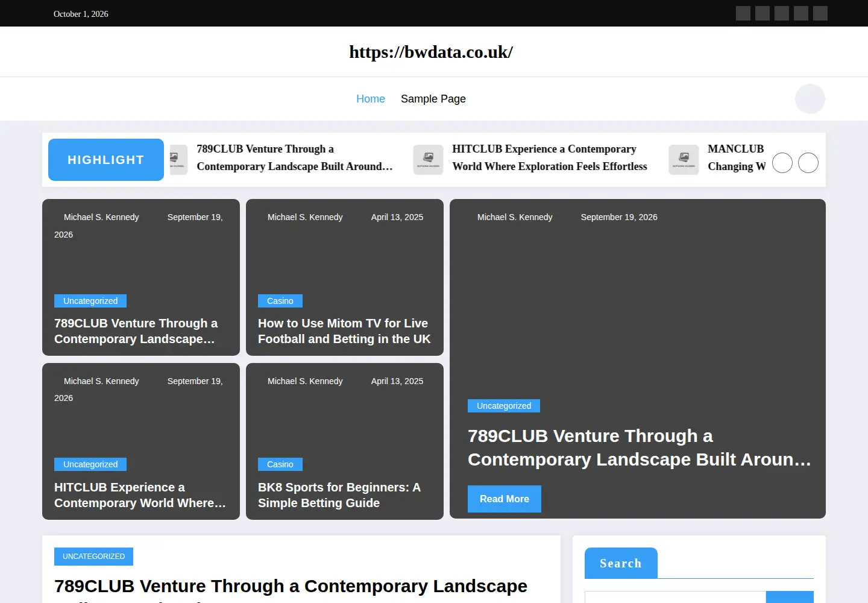Click April 13, 2025 date on BK8 Sports card
Image resolution: width=868 pixels, height=603 pixels.
[x=397, y=381]
